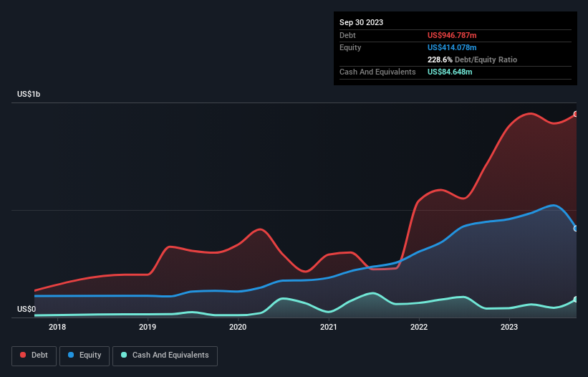Select the 2022 x-axis label
This screenshot has width=588, height=377.
(419, 327)
